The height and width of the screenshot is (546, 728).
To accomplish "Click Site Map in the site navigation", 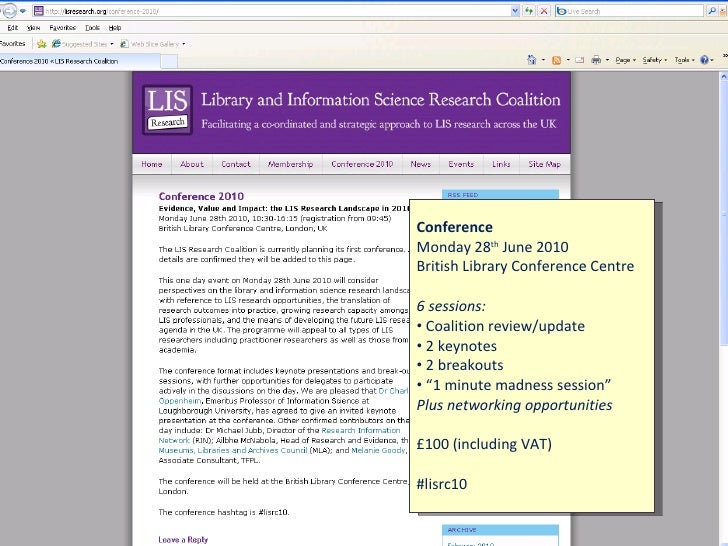I will tap(545, 164).
